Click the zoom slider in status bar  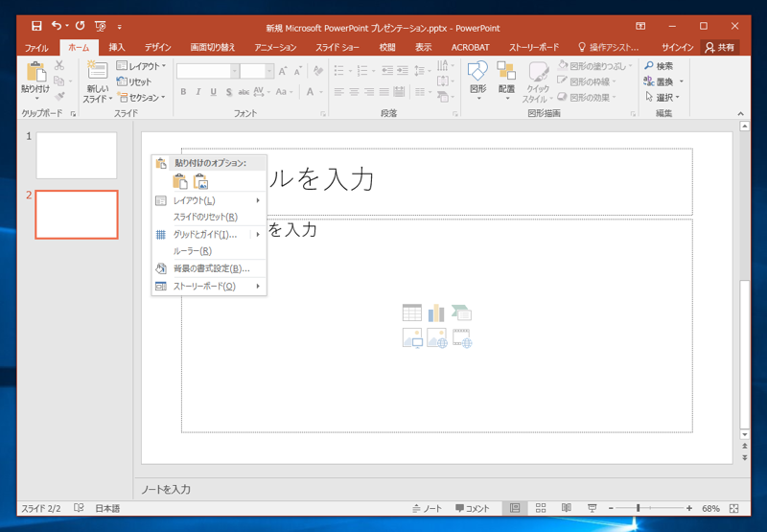(639, 508)
